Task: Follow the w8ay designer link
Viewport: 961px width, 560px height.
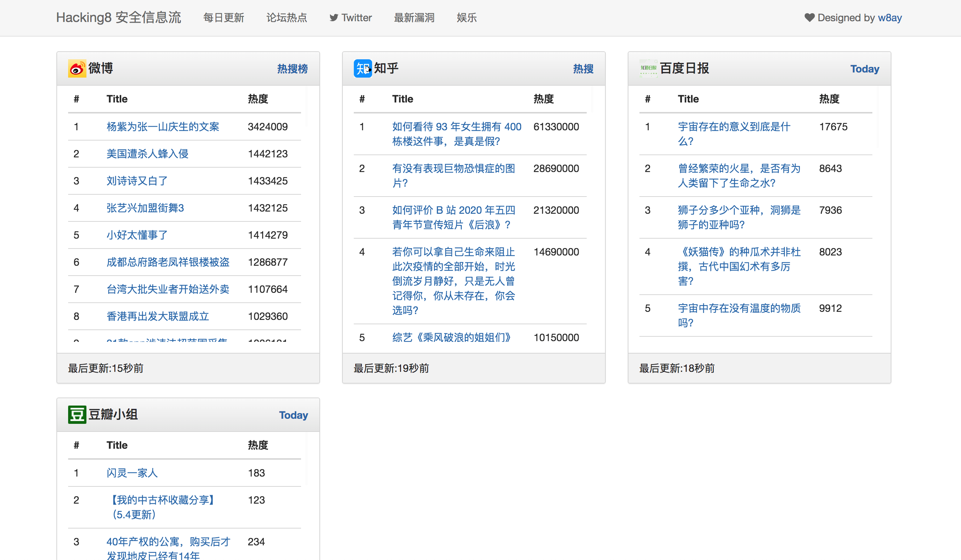Action: coord(890,18)
